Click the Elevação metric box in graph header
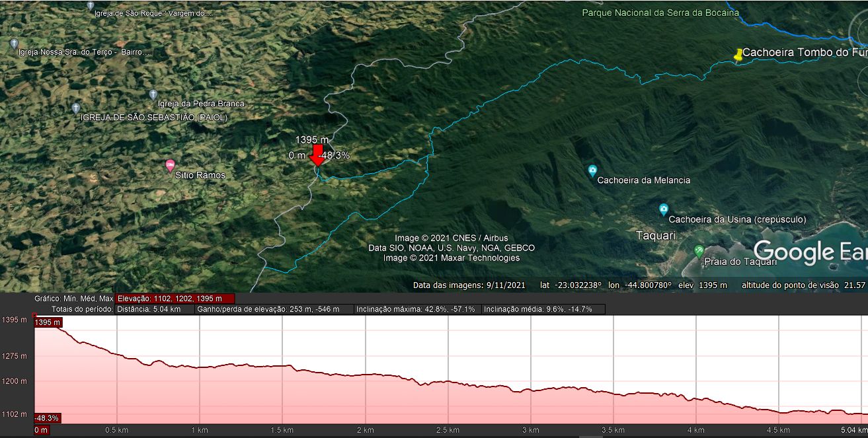 point(175,299)
